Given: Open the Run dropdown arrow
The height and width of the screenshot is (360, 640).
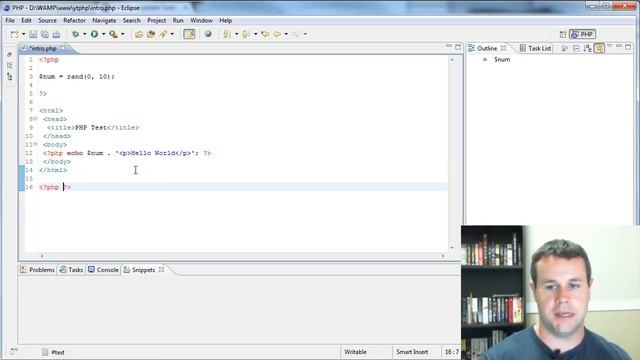Looking at the screenshot, I should (103, 34).
